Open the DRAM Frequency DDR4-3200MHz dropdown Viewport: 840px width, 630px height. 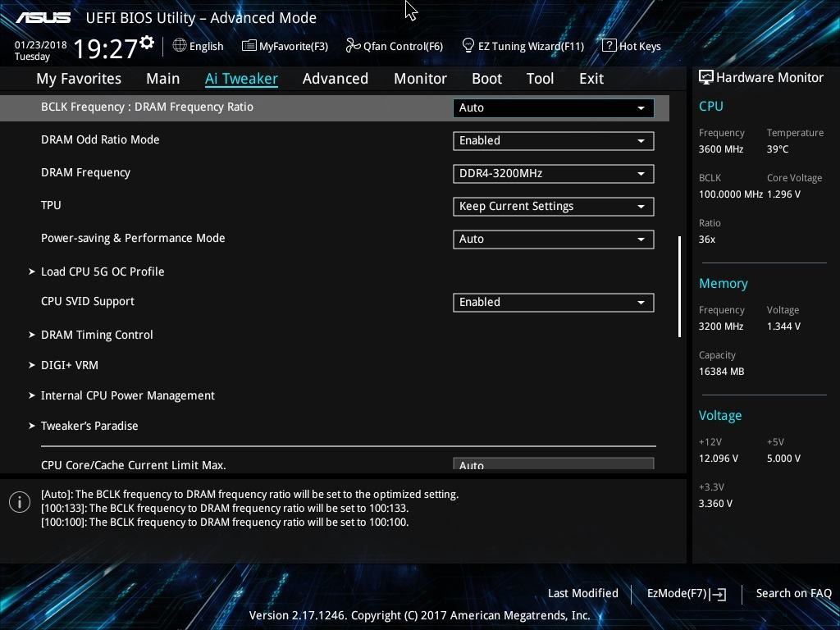point(554,174)
